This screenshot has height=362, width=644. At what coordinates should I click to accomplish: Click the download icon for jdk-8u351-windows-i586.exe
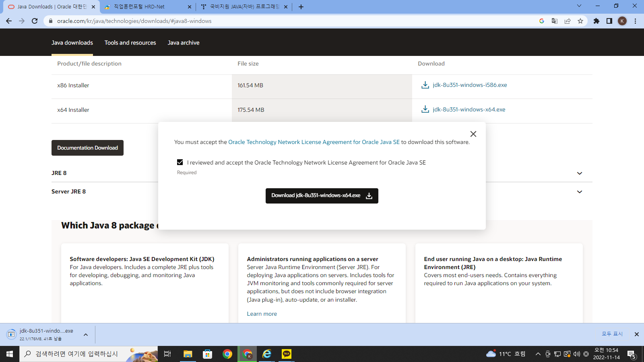[x=425, y=85]
